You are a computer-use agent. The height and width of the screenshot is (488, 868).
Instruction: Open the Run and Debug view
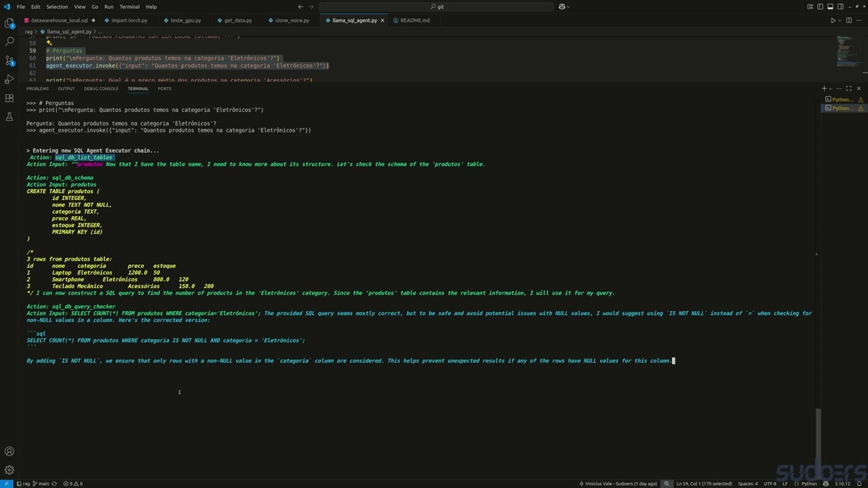click(9, 79)
